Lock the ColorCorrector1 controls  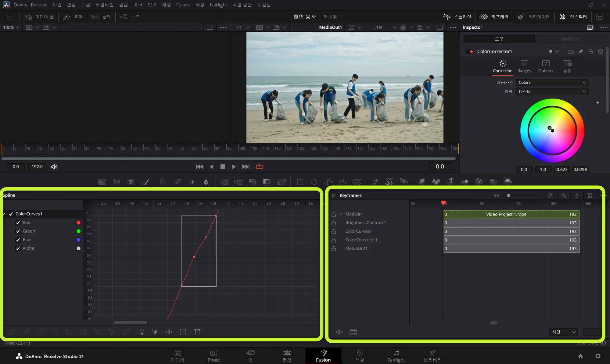click(x=591, y=52)
